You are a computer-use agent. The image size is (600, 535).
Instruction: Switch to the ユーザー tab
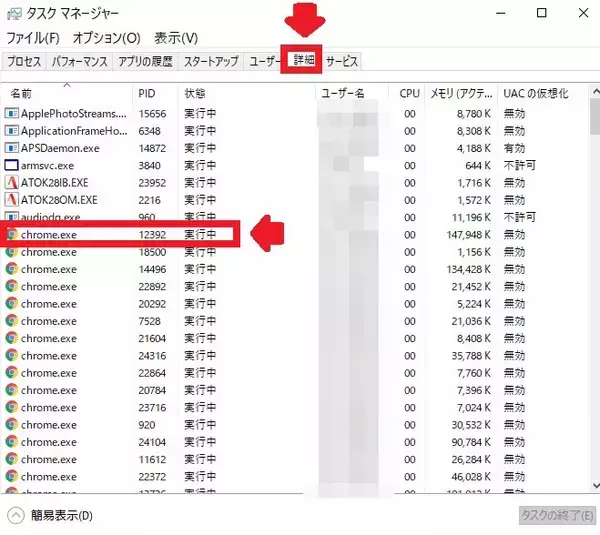[263, 61]
